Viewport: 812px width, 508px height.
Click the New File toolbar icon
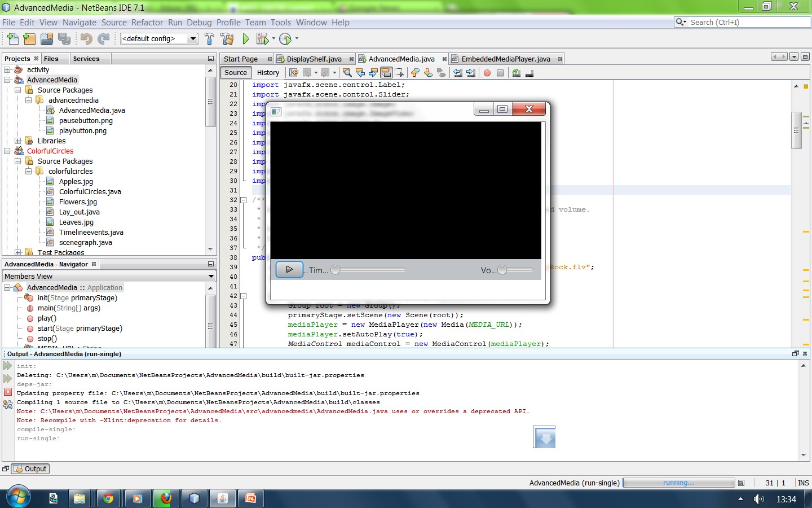point(12,38)
